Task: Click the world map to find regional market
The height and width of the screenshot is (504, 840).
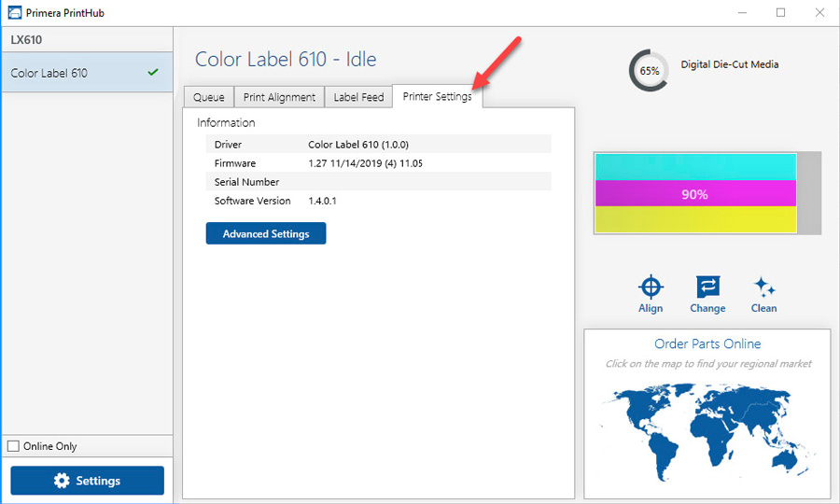Action: [707, 431]
